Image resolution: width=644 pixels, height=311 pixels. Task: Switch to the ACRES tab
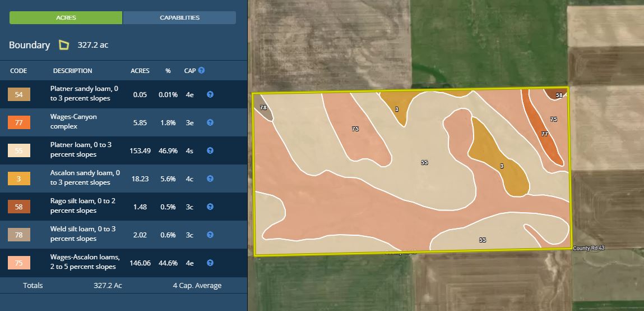tap(66, 17)
